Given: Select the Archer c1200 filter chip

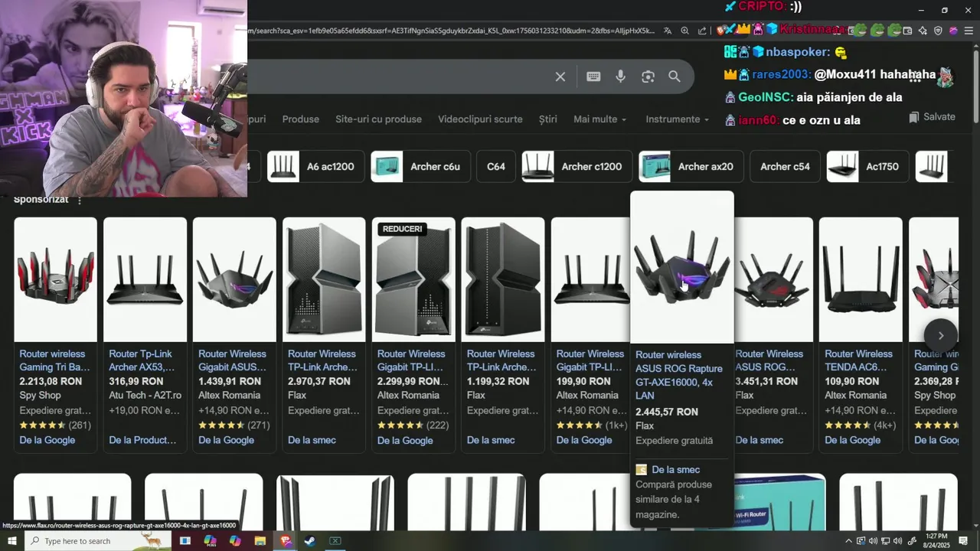Looking at the screenshot, I should tap(576, 167).
